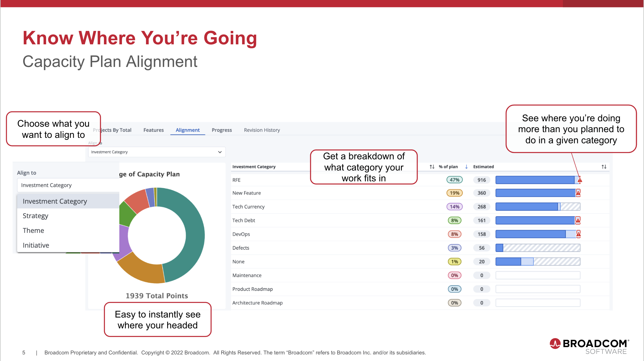Select the RFE category row label
The width and height of the screenshot is (644, 361).
[236, 180]
